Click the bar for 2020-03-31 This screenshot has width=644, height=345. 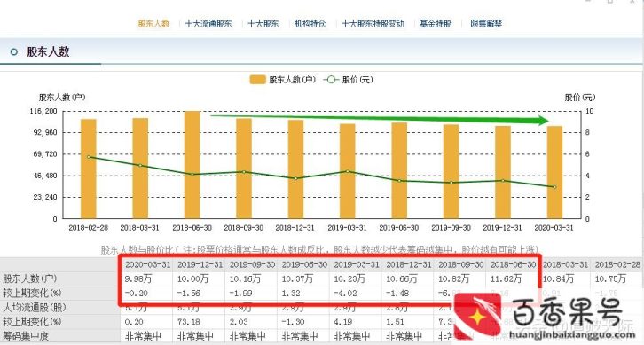coord(554,172)
